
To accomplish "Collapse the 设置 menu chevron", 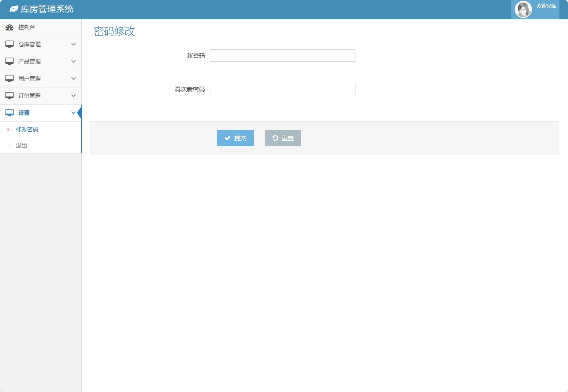I will tap(73, 112).
